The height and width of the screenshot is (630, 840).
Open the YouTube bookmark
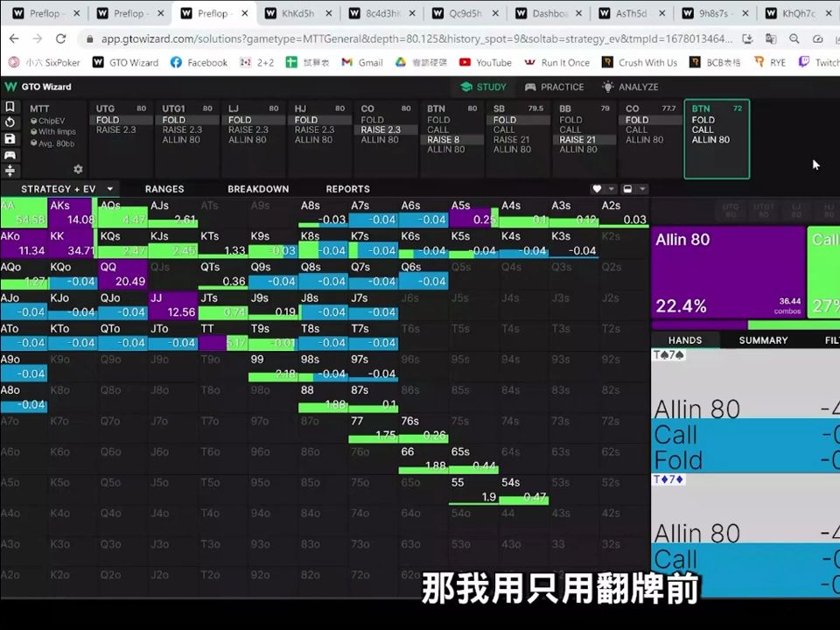(x=486, y=63)
